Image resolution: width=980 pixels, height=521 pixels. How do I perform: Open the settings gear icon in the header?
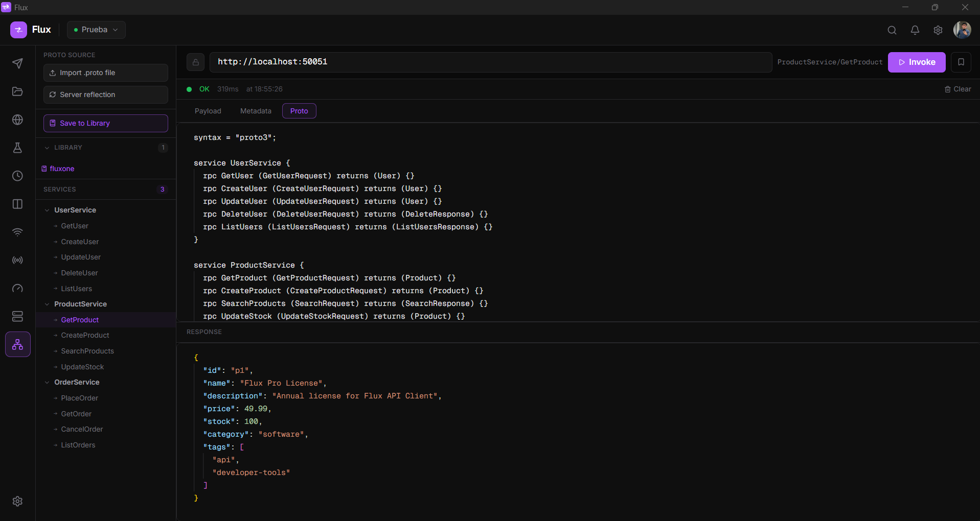pos(938,30)
